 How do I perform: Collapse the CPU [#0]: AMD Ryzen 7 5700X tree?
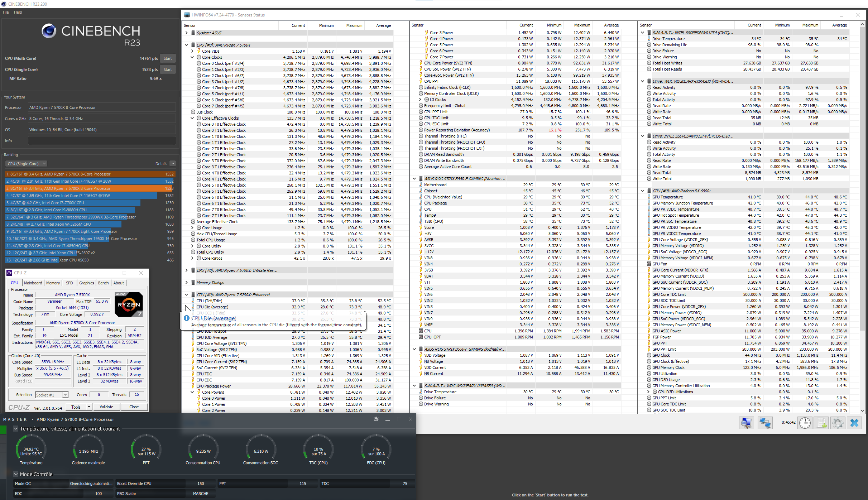(x=186, y=45)
